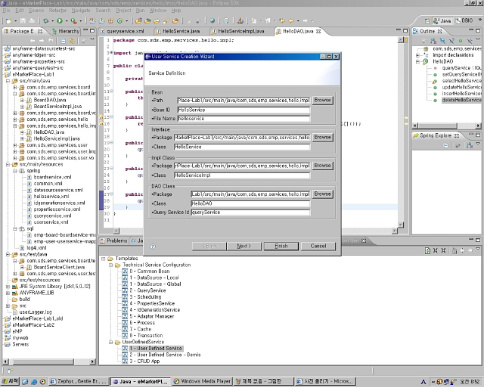Switch to the queryservice.xml editor tab
Screen dimensions: 484x387
pos(123,31)
